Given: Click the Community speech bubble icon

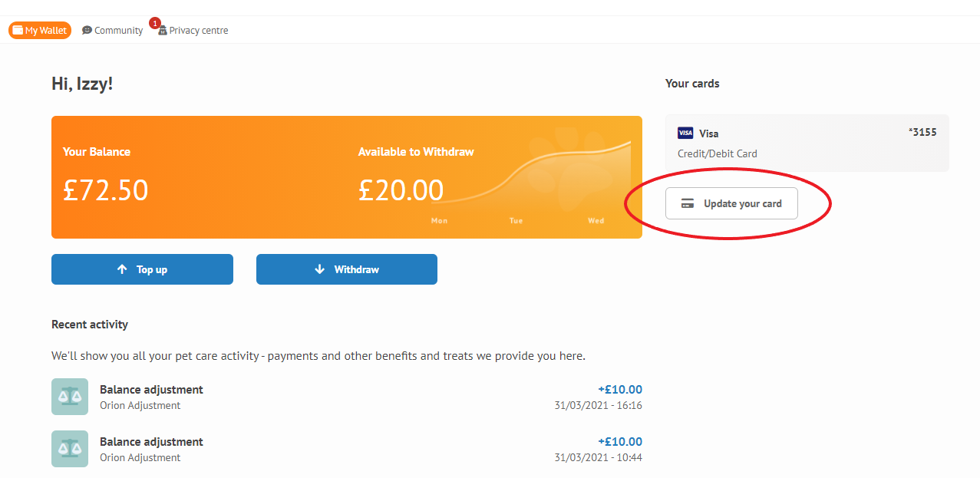Looking at the screenshot, I should 87,31.
